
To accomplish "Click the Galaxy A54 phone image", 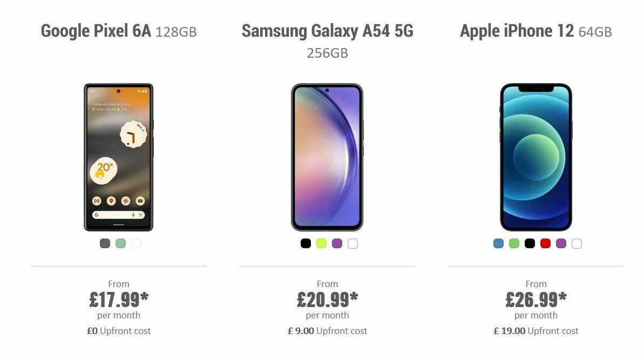I will [x=327, y=156].
